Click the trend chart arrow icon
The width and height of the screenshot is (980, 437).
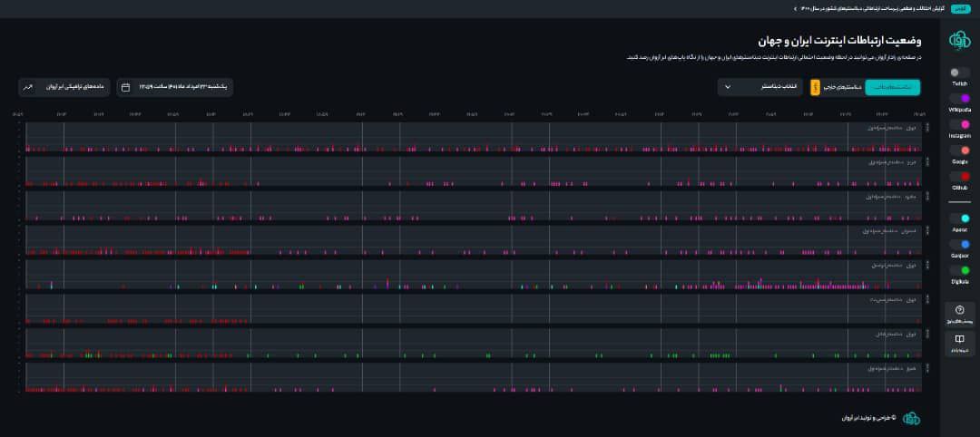pyautogui.click(x=28, y=87)
